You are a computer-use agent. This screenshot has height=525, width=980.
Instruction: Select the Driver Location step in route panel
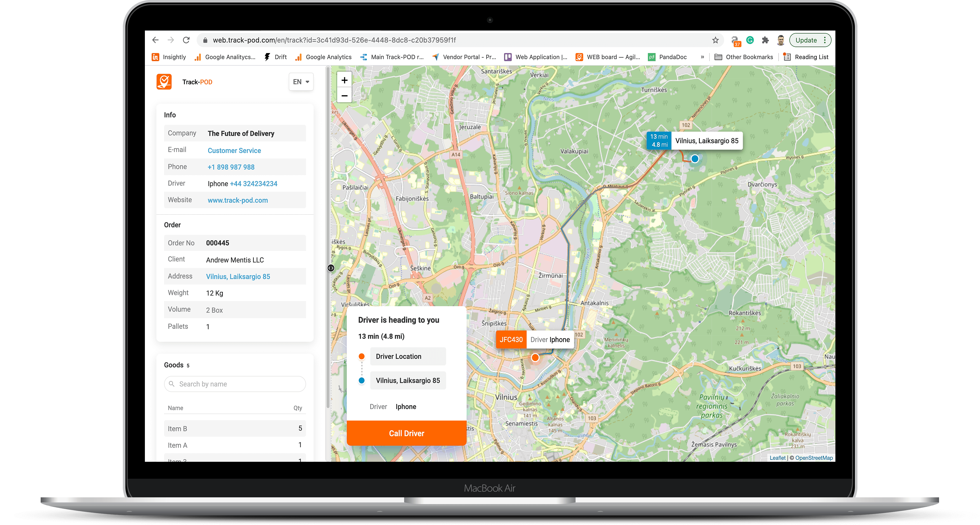tap(408, 356)
